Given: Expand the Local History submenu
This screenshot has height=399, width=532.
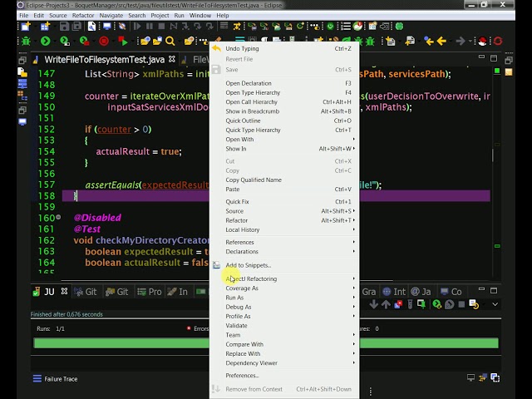Looking at the screenshot, I should click(284, 229).
